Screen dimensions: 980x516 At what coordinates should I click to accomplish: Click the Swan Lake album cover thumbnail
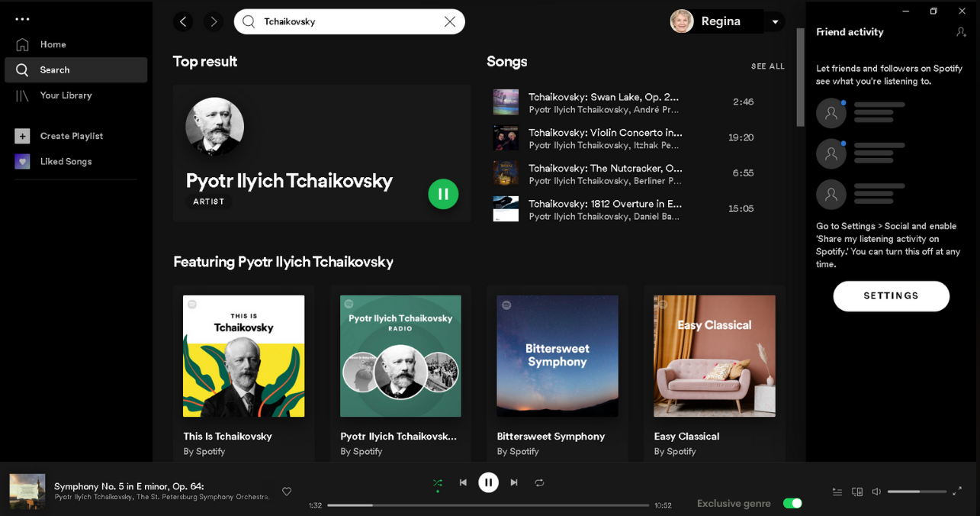[506, 102]
